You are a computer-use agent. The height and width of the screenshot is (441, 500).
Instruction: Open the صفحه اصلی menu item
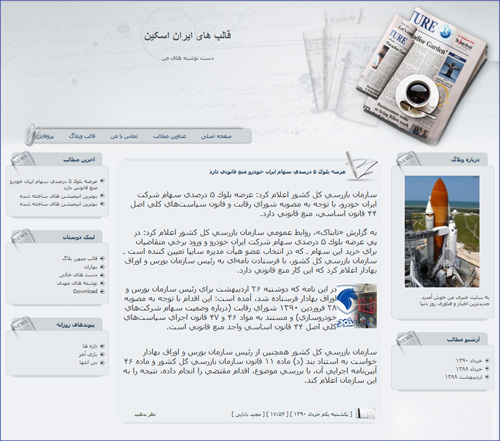216,136
